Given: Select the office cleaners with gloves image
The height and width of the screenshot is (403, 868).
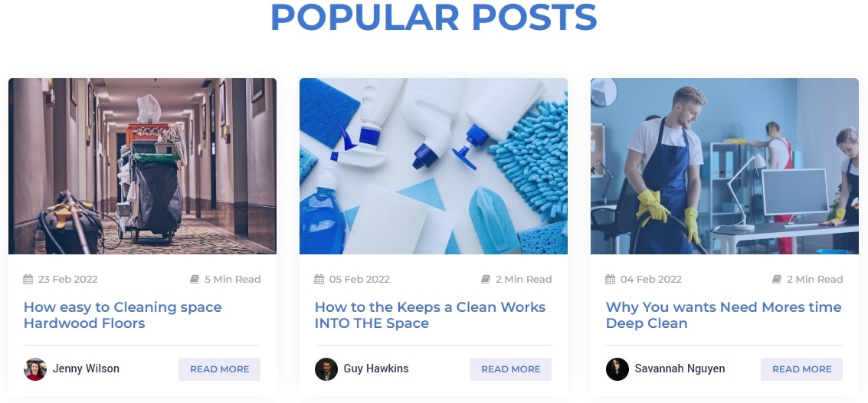Looking at the screenshot, I should click(725, 166).
